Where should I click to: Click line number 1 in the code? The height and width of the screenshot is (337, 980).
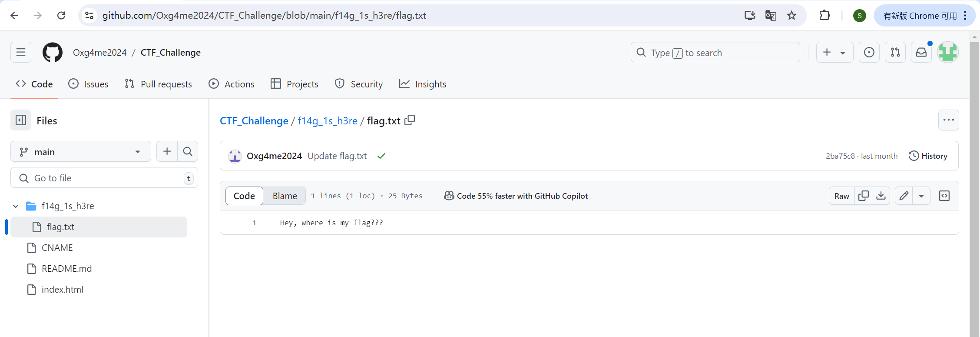(x=255, y=223)
